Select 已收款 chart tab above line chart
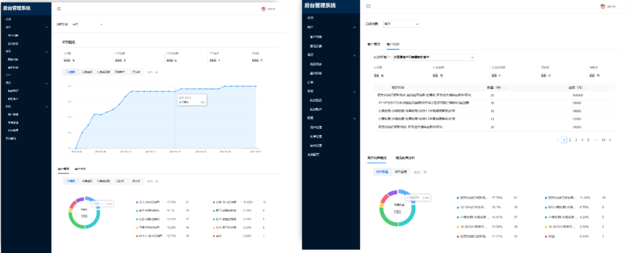The height and width of the screenshot is (253, 644). pyautogui.click(x=136, y=72)
